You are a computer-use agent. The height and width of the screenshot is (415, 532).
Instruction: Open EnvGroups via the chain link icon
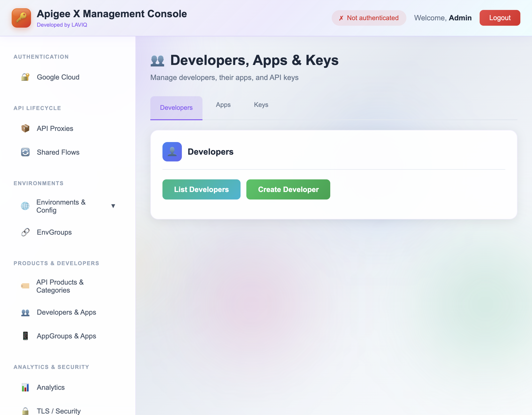pyautogui.click(x=25, y=232)
